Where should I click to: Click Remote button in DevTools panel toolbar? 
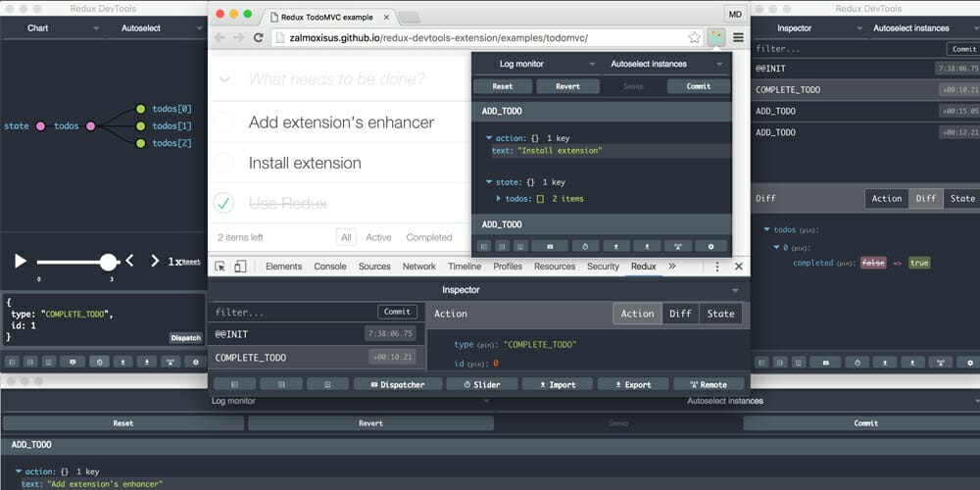(x=709, y=384)
